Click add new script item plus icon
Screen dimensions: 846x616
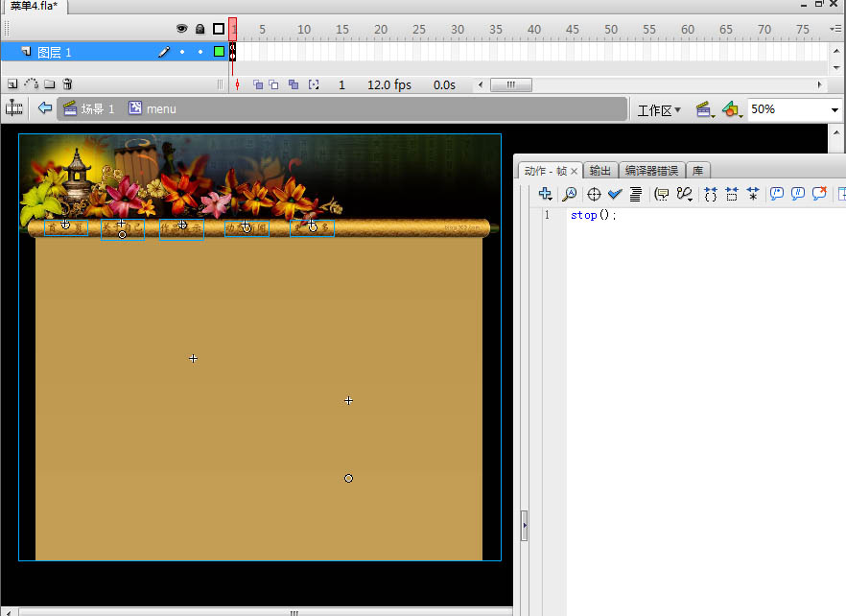546,194
